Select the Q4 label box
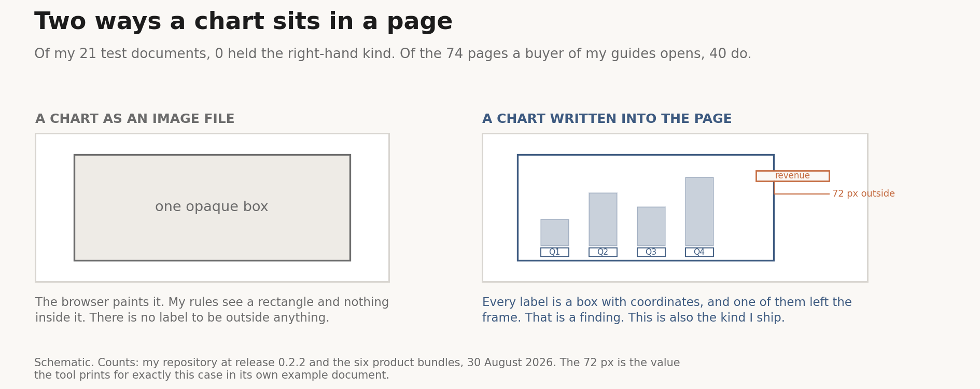 click(x=699, y=252)
